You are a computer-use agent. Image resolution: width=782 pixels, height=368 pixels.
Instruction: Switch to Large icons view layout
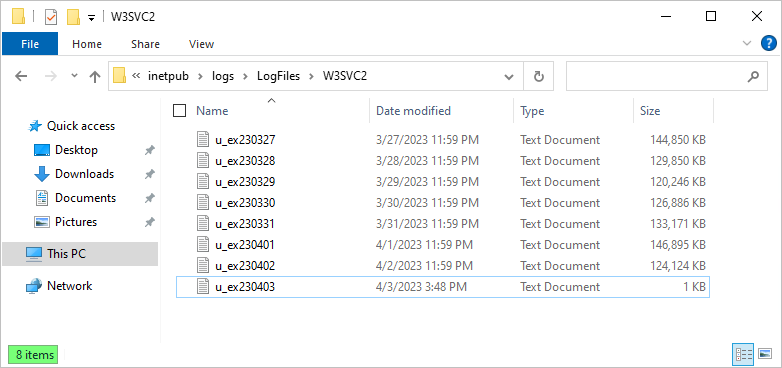[x=765, y=354]
